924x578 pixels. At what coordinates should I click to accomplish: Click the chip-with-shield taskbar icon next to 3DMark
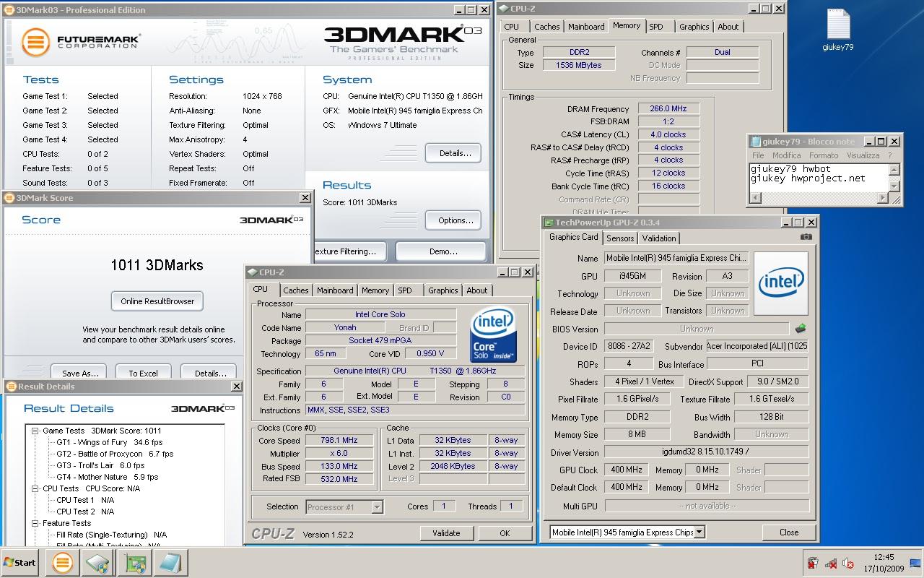coord(97,563)
